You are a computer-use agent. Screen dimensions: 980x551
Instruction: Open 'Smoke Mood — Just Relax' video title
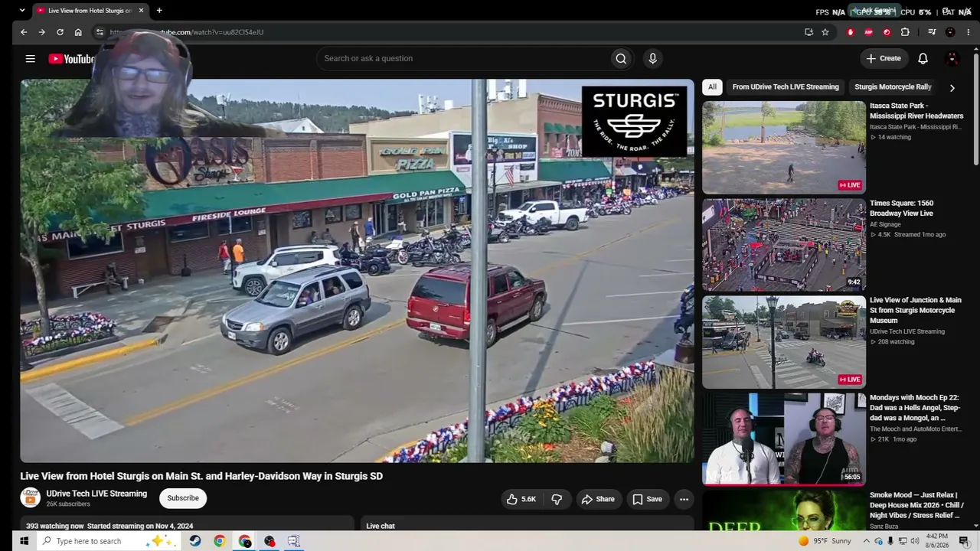[916, 505]
